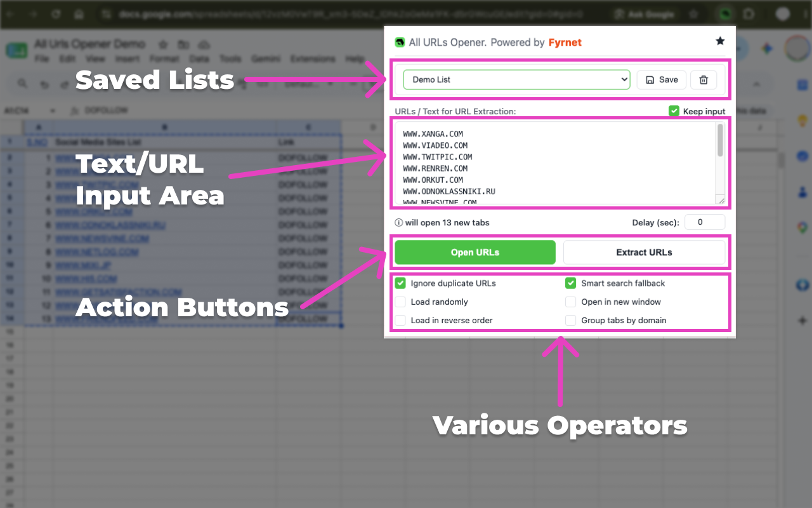This screenshot has width=812, height=508.
Task: Click the Google Sheets home logo
Action: tap(16, 51)
